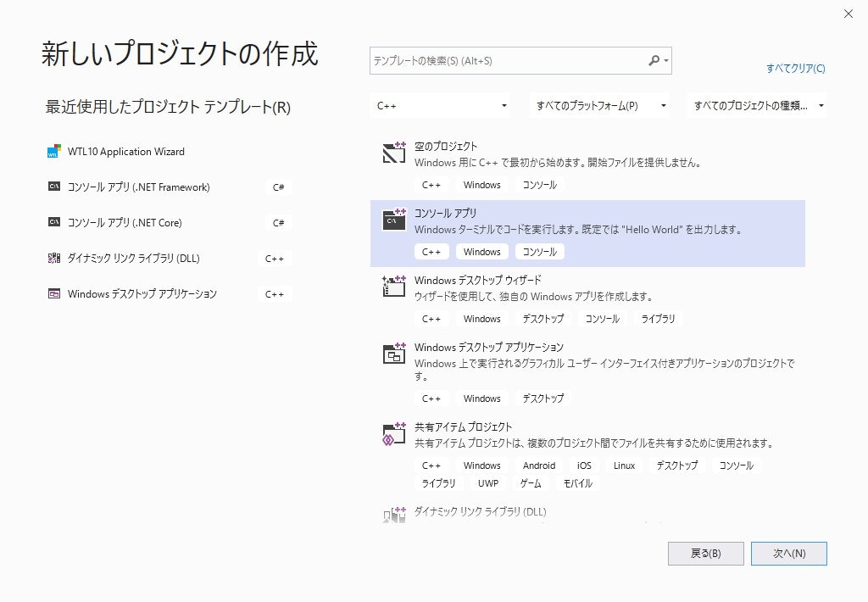Open the すべてのプラットフォーム filter dropdown

point(599,105)
